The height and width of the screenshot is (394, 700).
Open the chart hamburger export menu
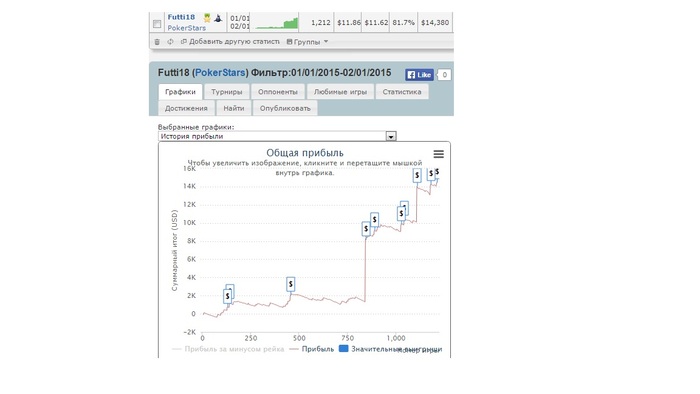point(438,154)
